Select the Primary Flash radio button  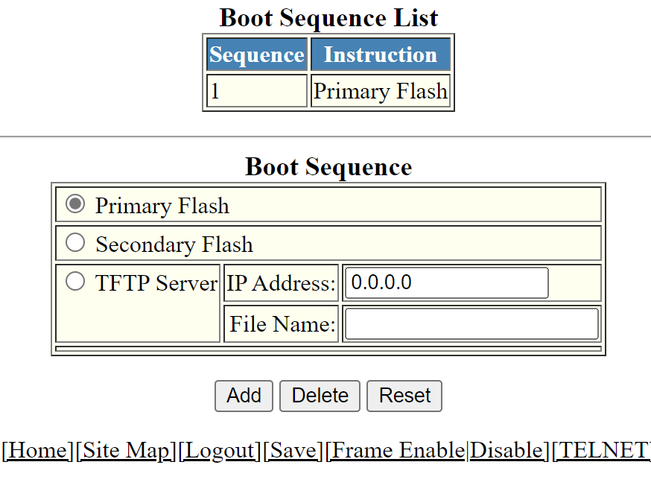pos(75,205)
